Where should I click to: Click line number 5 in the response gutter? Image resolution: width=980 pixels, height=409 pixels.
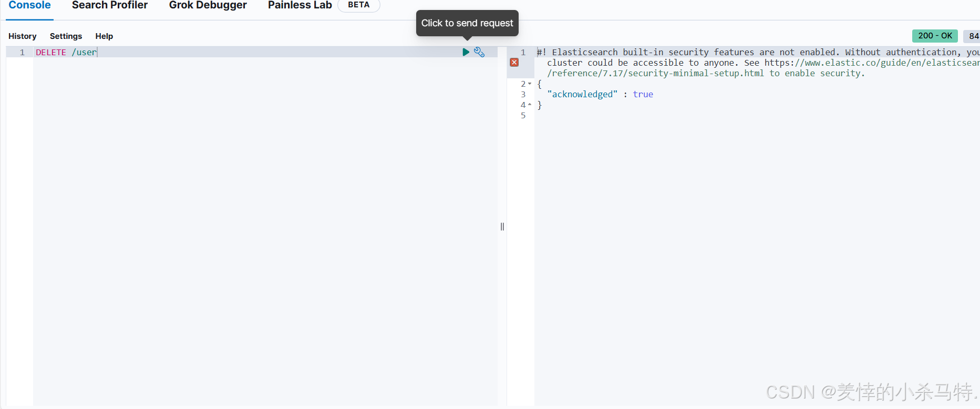(523, 115)
